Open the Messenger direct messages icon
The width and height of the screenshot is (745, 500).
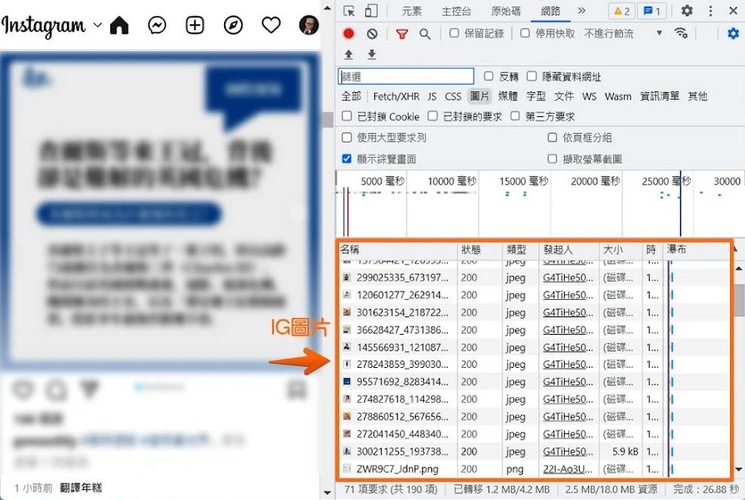coord(157,25)
